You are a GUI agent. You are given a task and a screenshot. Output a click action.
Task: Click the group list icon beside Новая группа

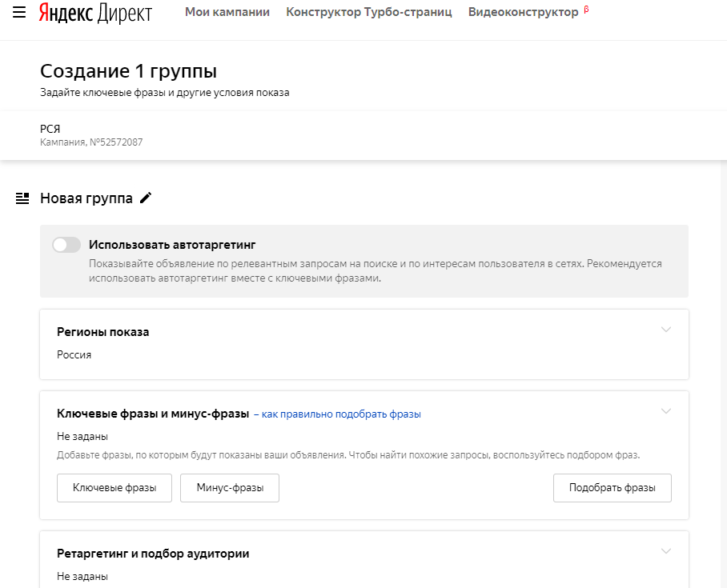[22, 198]
